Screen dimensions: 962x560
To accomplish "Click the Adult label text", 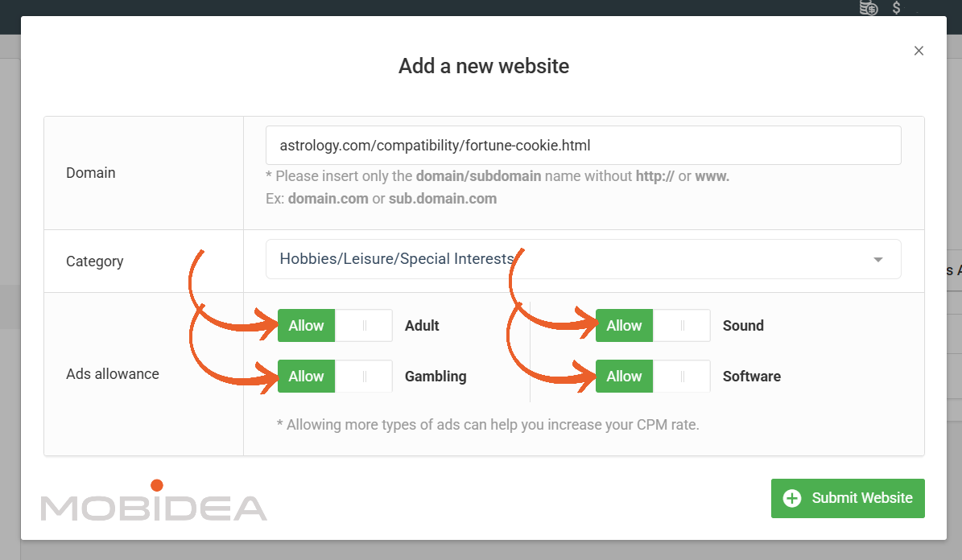I will (422, 326).
